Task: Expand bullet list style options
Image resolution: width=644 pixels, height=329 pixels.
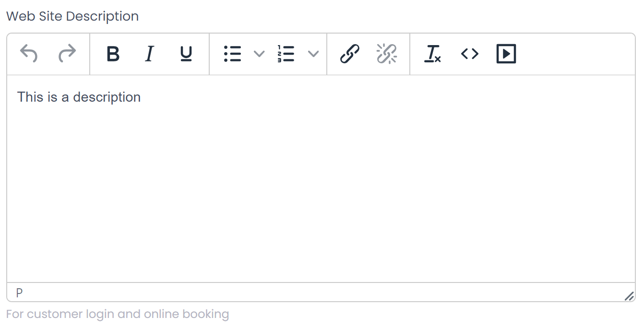Action: 259,54
